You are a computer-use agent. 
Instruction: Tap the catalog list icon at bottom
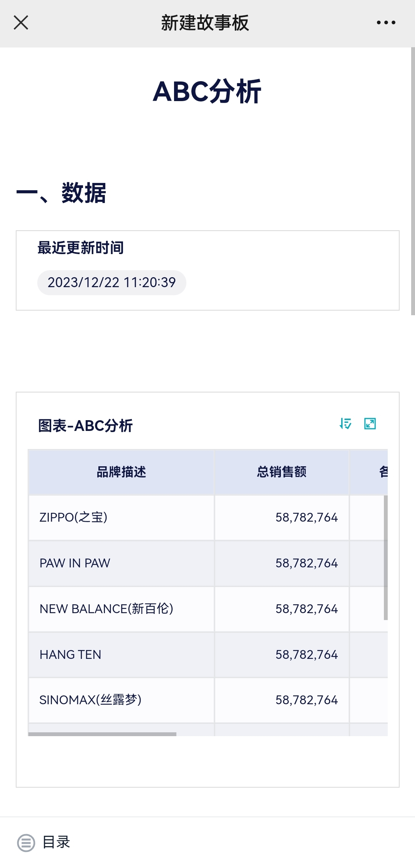26,843
